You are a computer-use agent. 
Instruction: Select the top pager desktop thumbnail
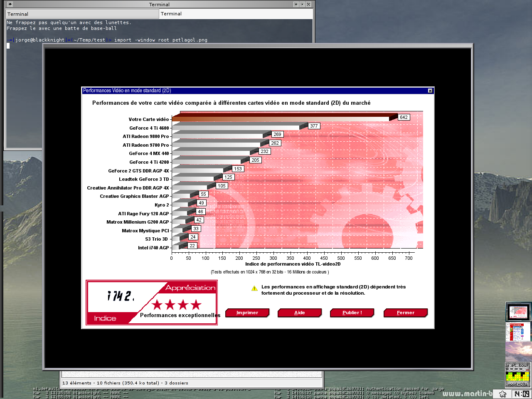pos(518,312)
